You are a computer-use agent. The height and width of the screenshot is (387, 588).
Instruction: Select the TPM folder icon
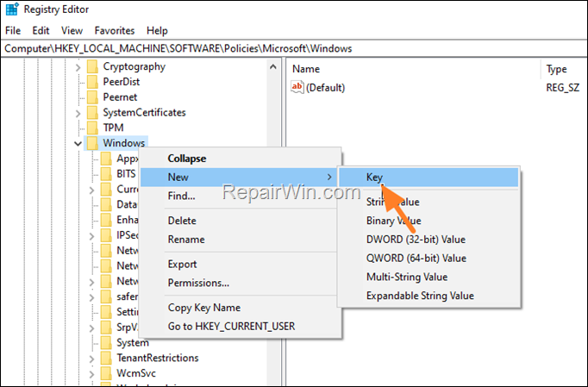pyautogui.click(x=91, y=128)
